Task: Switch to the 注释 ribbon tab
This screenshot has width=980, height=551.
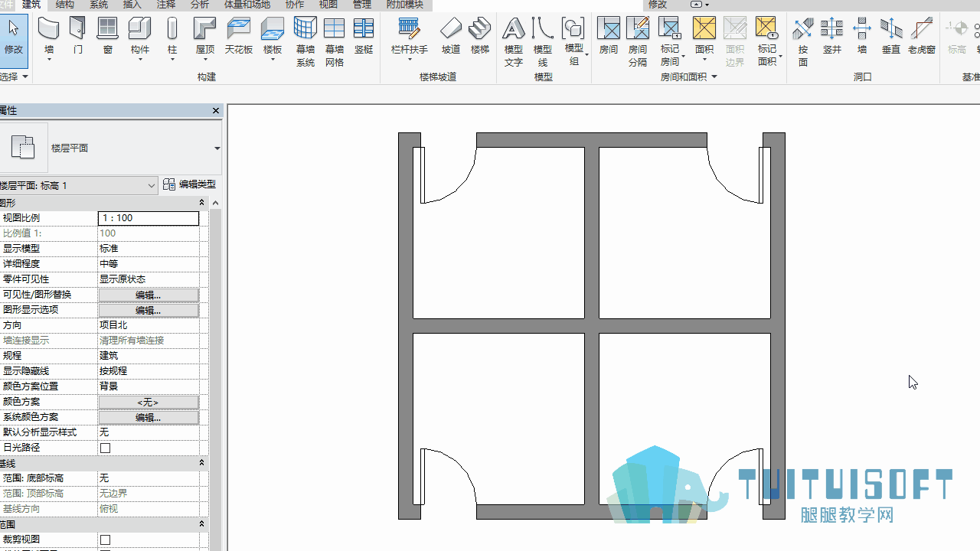Action: point(166,5)
